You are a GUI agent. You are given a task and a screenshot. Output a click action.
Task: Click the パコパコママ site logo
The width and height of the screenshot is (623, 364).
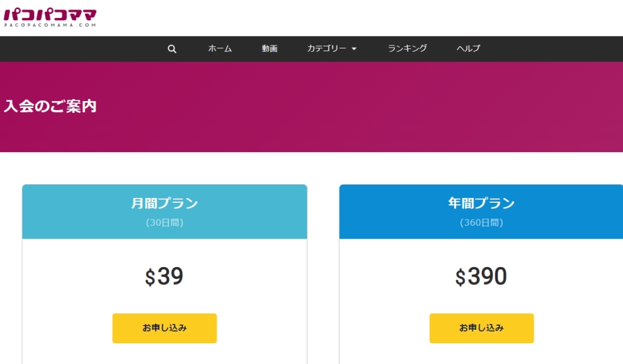[x=50, y=14]
